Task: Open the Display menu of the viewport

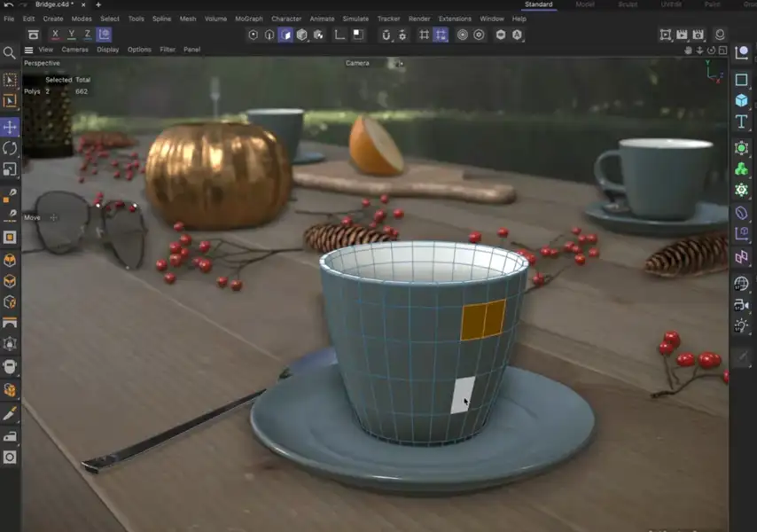Action: click(108, 50)
